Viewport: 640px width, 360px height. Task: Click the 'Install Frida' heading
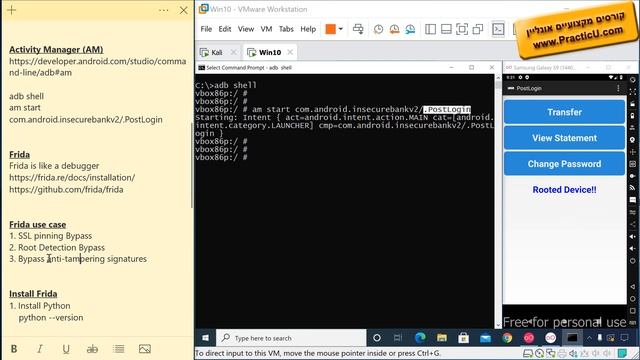[33, 294]
